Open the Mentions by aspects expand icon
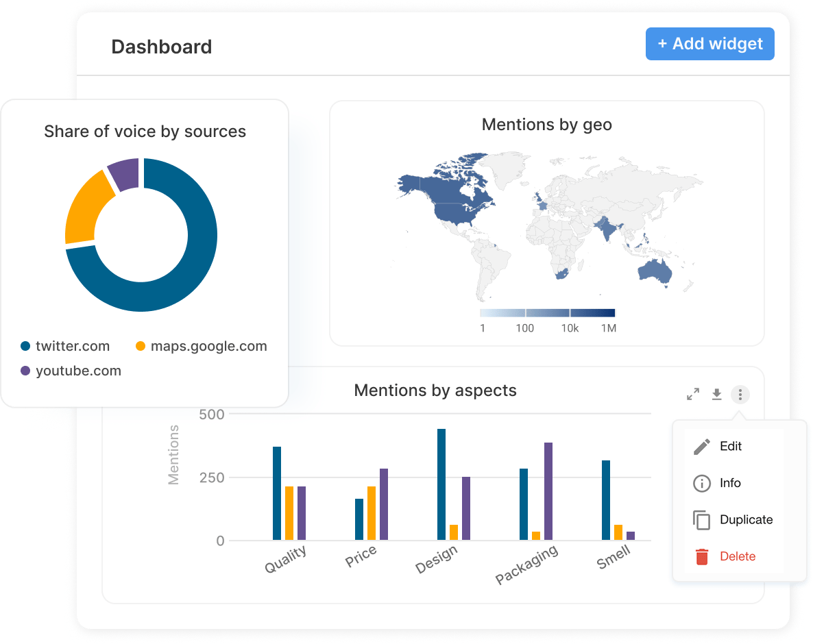Screen dimensions: 813x644 (692, 394)
